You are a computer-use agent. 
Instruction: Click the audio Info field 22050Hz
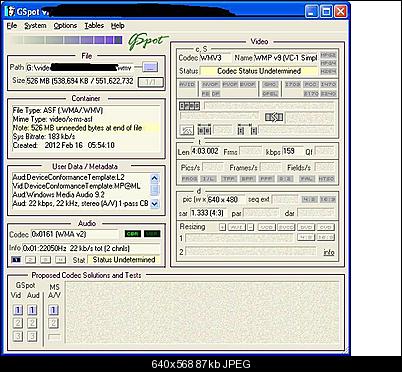[91, 248]
